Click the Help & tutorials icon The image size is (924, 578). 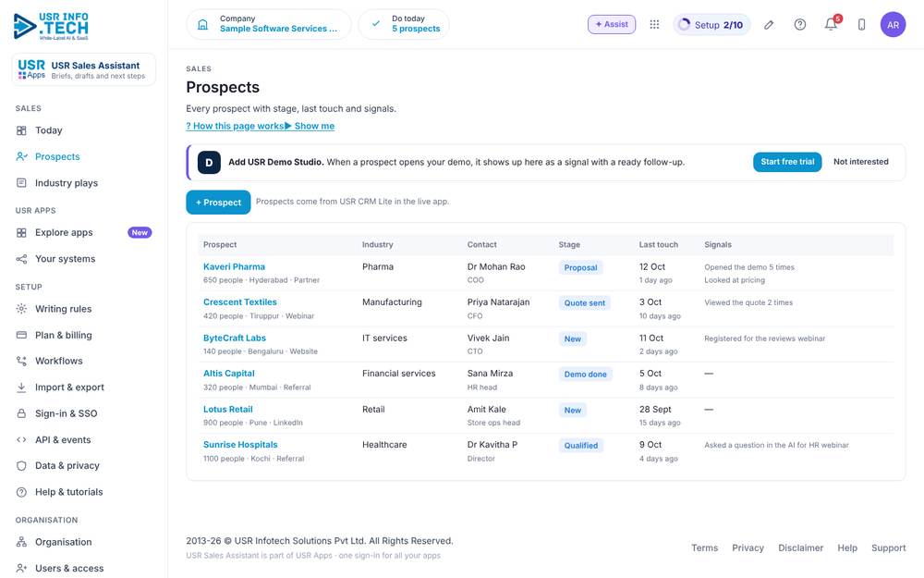click(21, 492)
